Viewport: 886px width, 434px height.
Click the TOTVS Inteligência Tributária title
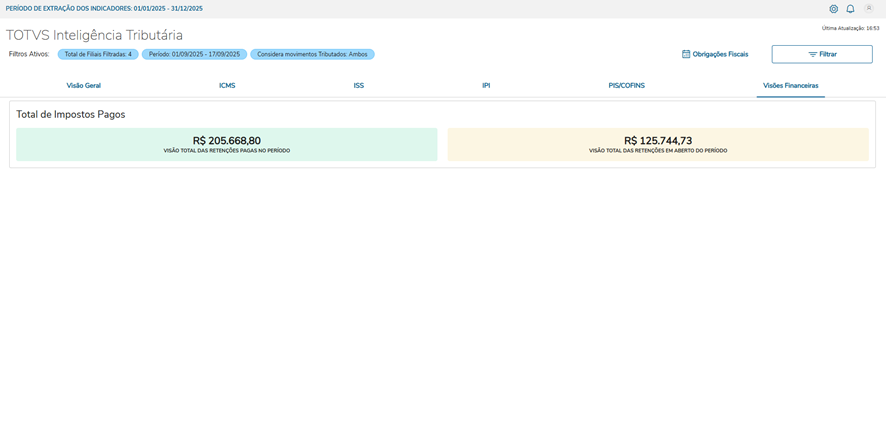click(94, 35)
